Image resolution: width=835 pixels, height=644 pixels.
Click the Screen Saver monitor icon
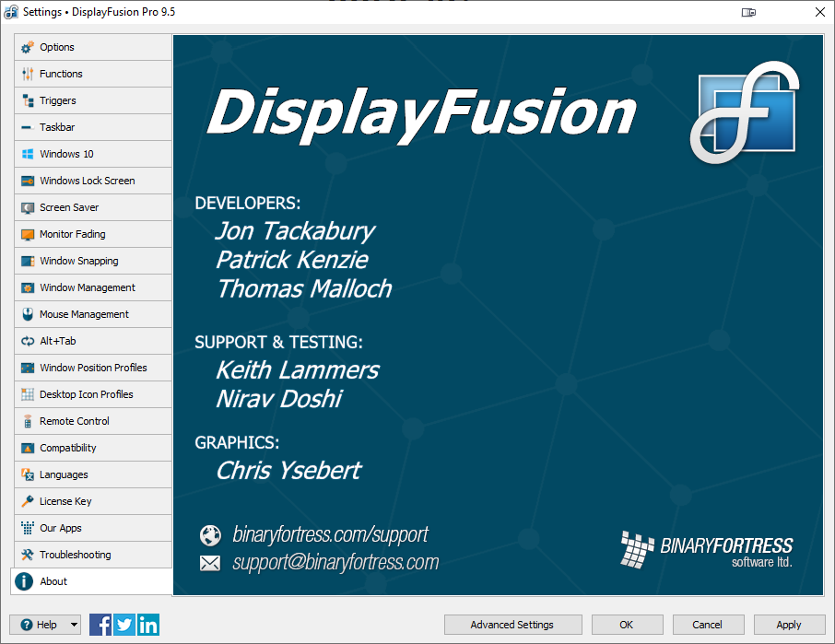(26, 207)
